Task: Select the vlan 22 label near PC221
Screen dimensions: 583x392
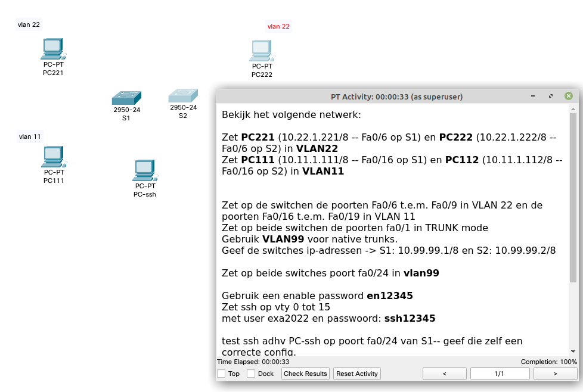Action: click(x=28, y=24)
